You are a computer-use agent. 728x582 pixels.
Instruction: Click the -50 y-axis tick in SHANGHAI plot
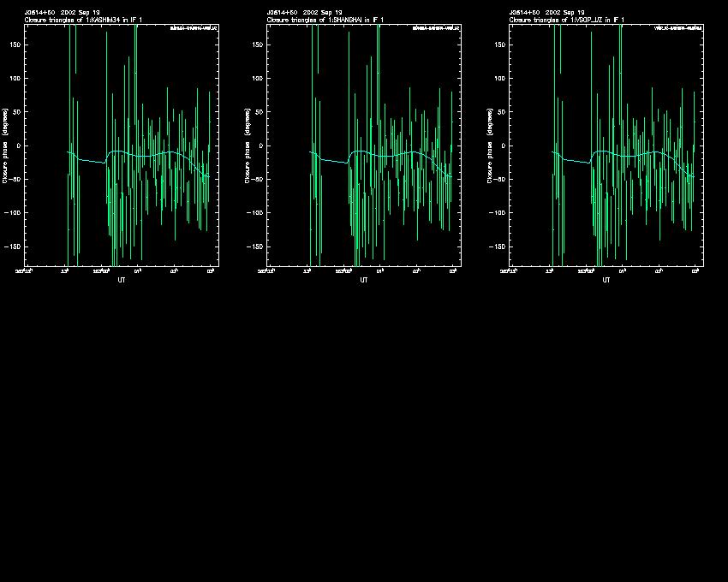(258, 179)
